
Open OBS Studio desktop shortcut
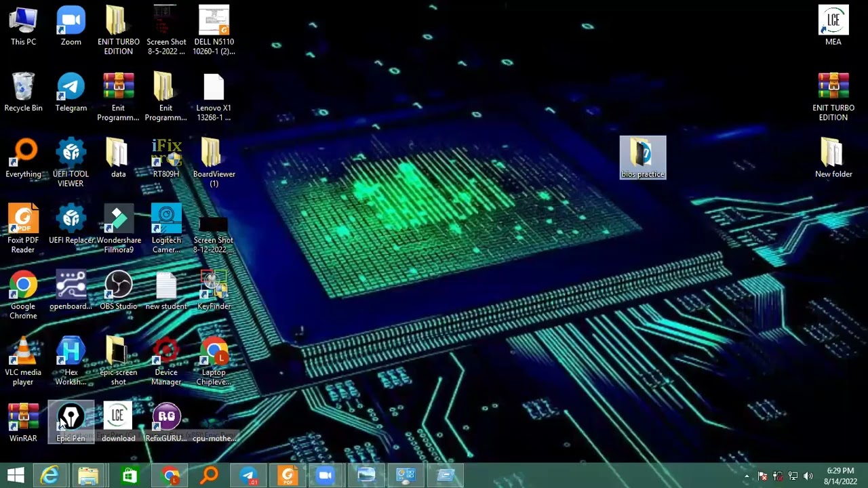(119, 291)
